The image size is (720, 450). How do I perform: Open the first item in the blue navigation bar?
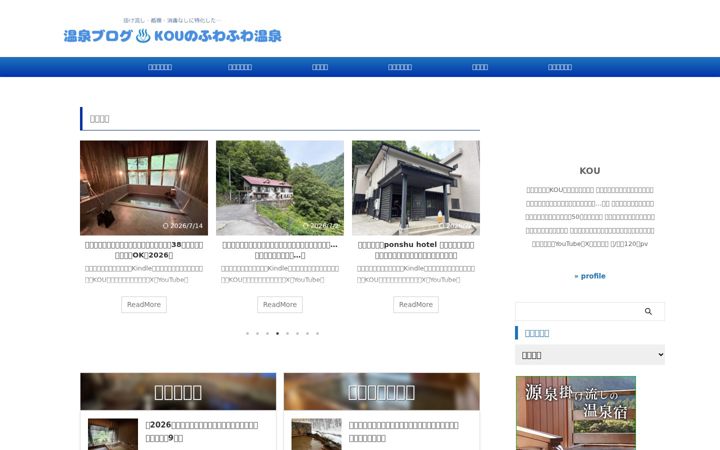(x=160, y=67)
